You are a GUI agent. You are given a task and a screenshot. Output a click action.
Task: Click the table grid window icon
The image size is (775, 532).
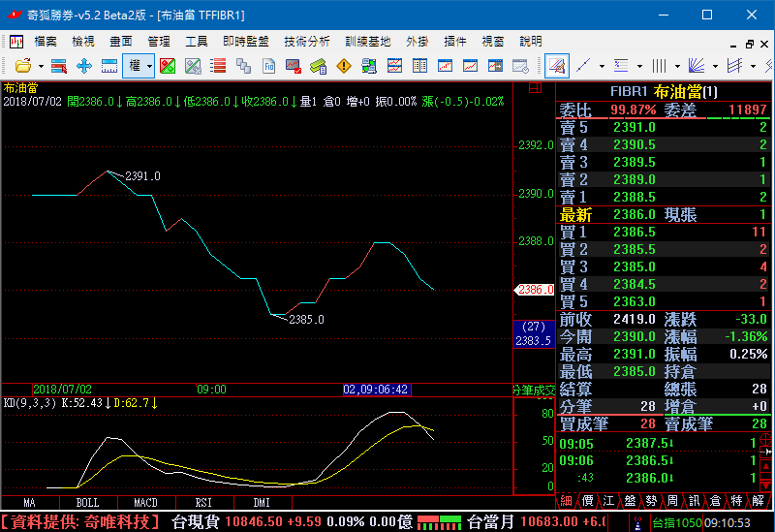point(419,66)
